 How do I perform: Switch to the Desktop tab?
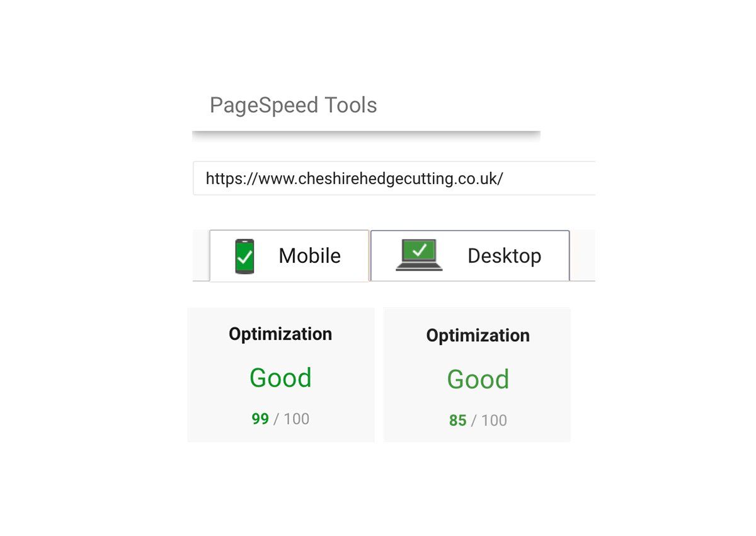[470, 255]
